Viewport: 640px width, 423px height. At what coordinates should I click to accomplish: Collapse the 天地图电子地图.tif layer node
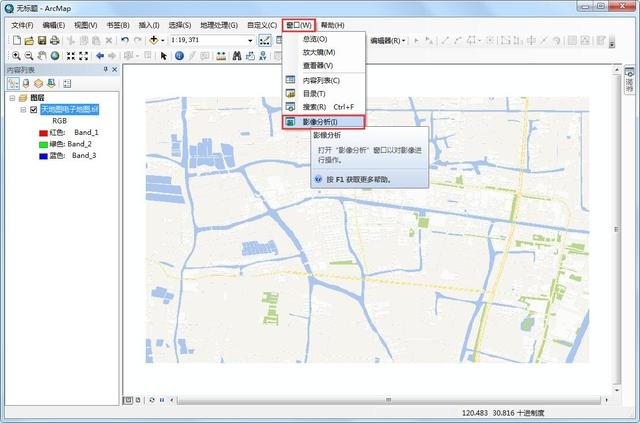(x=23, y=109)
